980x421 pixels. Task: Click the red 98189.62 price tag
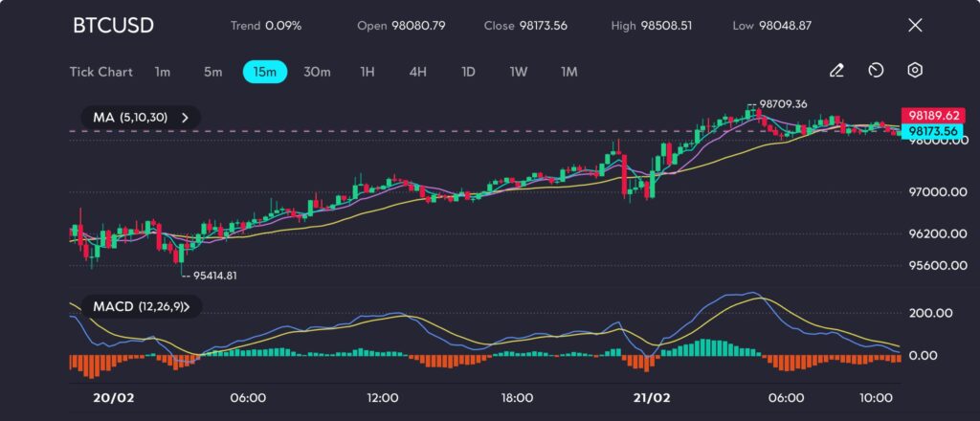[934, 113]
